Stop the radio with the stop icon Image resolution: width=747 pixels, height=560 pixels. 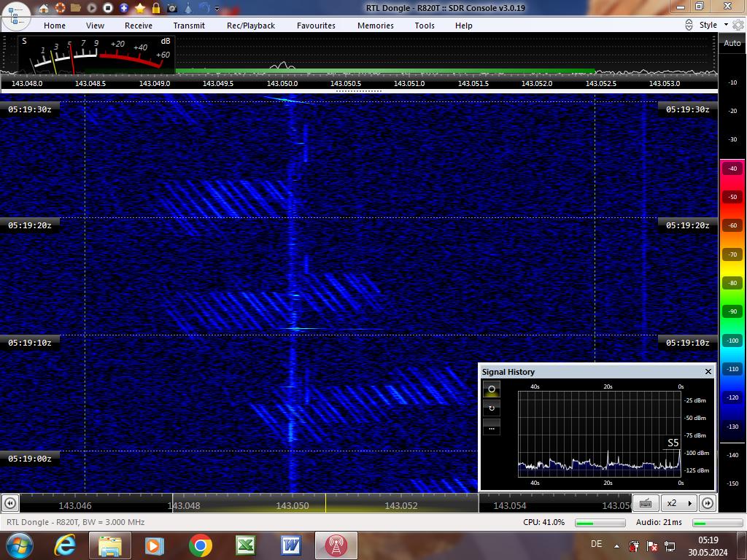[x=108, y=8]
